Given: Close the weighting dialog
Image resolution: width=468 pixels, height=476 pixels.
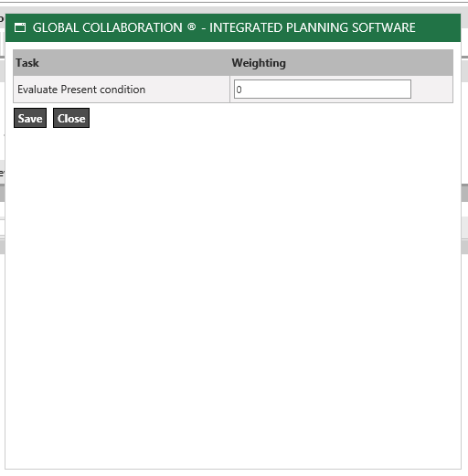Looking at the screenshot, I should pyautogui.click(x=71, y=118).
